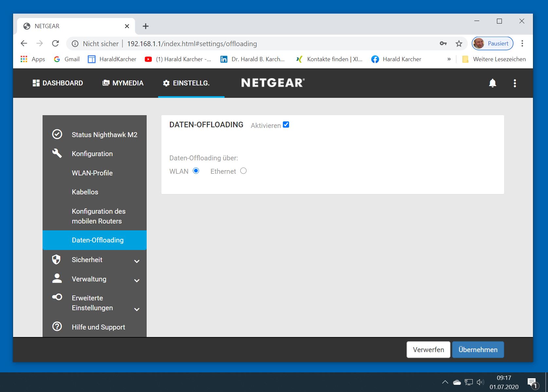Click the saved password key icon
Screen dimensions: 548x392
(443, 44)
